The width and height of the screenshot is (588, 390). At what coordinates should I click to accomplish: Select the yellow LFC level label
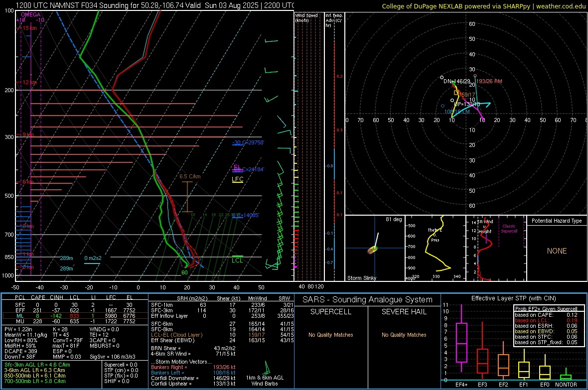pos(237,179)
